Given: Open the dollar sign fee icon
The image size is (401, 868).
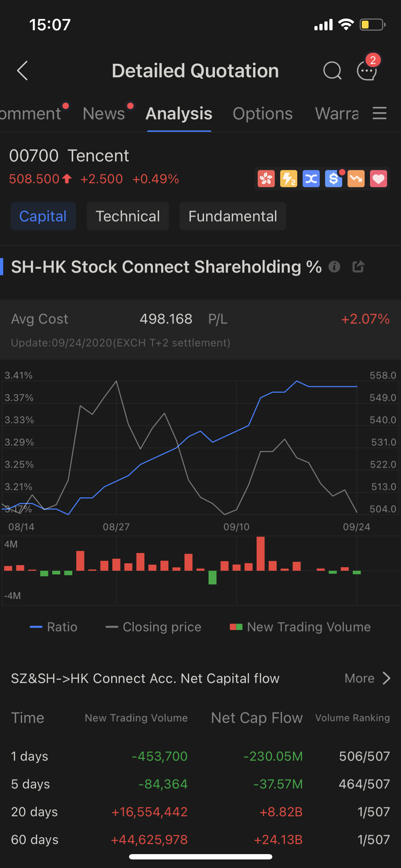Looking at the screenshot, I should [333, 179].
